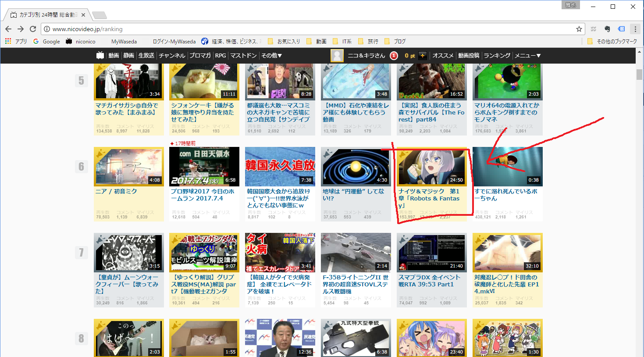Open the Chrome three-dot menu
This screenshot has height=357, width=644.
click(635, 29)
